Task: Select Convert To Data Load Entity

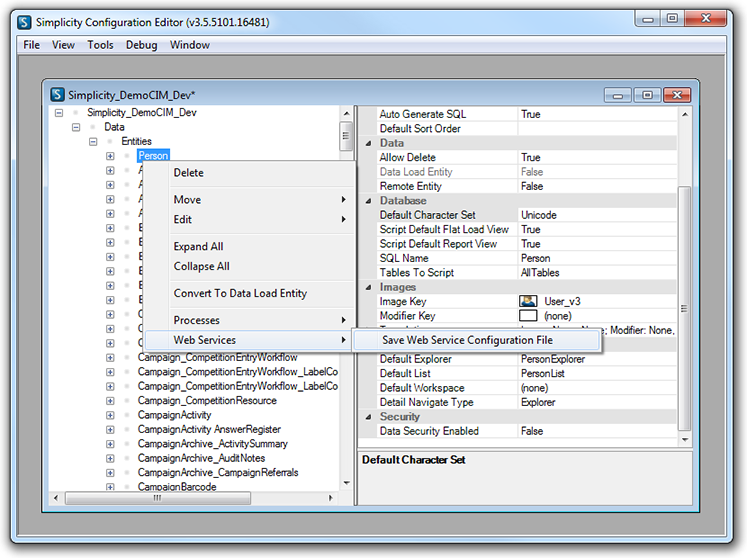Action: pyautogui.click(x=250, y=293)
